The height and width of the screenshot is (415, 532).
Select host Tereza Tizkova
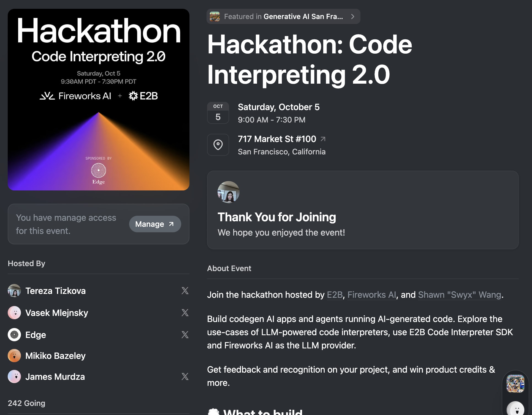[x=55, y=291]
